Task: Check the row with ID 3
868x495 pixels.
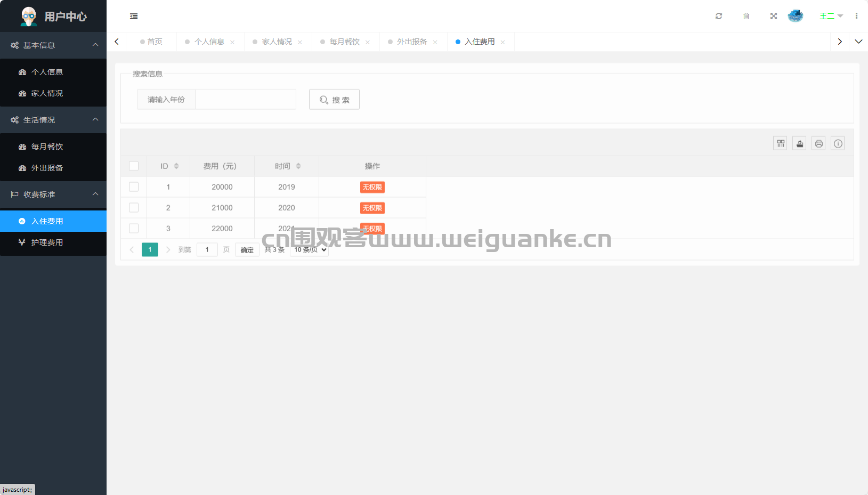Action: [x=134, y=229]
